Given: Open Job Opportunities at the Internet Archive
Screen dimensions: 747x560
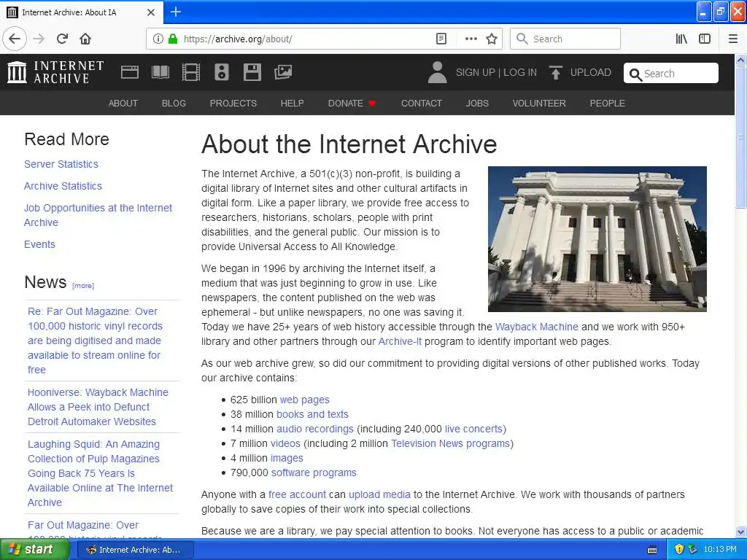Looking at the screenshot, I should 98,215.
